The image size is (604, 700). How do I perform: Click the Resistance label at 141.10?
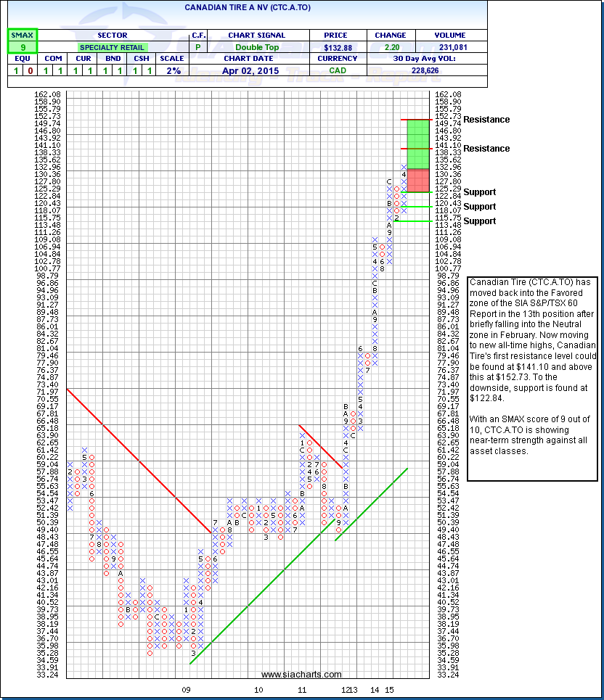[486, 149]
